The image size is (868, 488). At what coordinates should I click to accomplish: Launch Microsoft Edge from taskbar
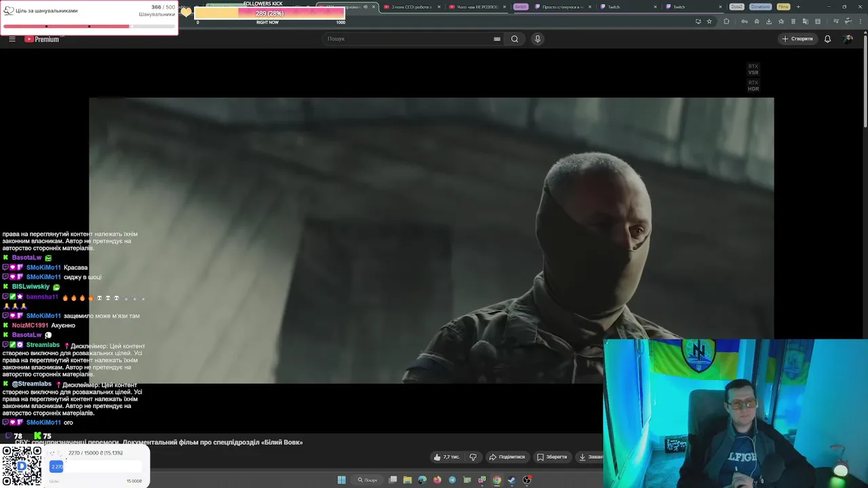pyautogui.click(x=422, y=480)
